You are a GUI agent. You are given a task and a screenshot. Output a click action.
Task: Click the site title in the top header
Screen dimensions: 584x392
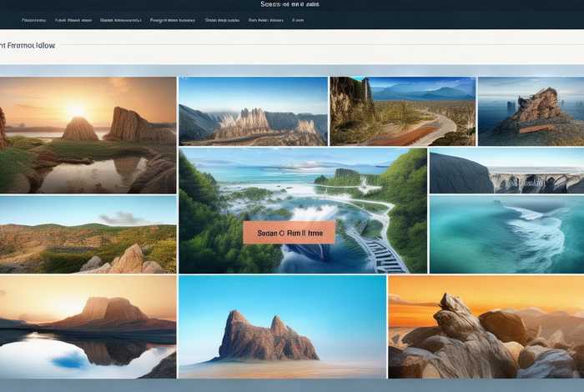[289, 5]
